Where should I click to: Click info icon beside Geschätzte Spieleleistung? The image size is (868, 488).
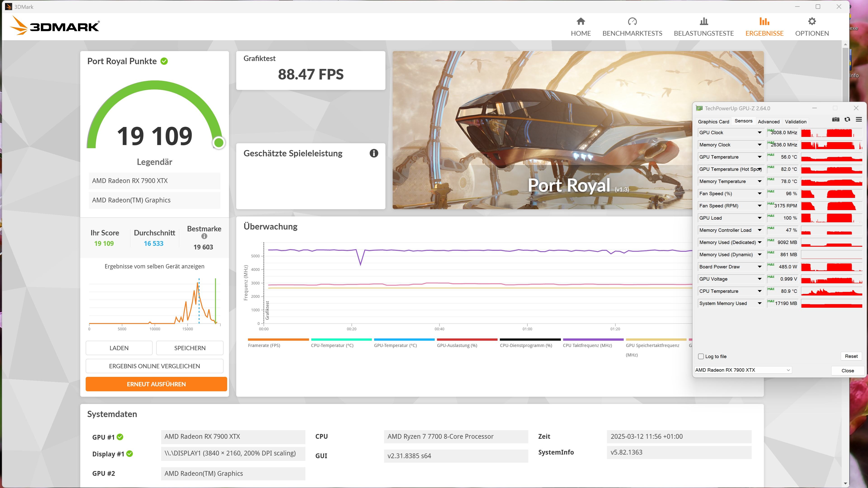click(374, 153)
